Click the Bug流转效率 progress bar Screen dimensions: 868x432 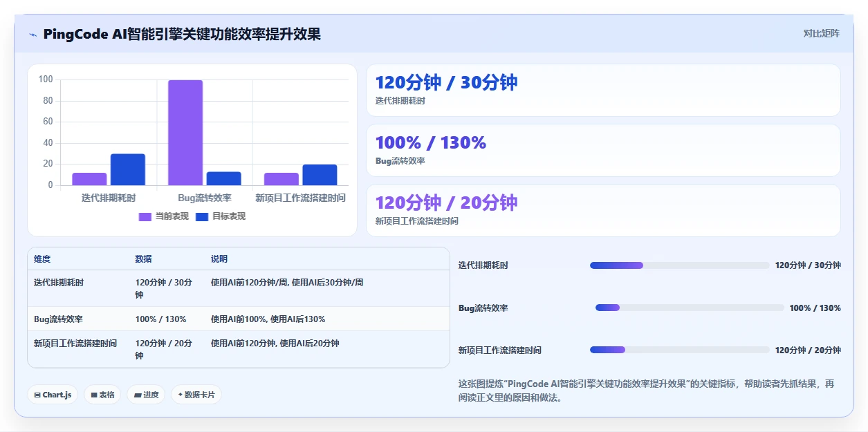pos(690,308)
